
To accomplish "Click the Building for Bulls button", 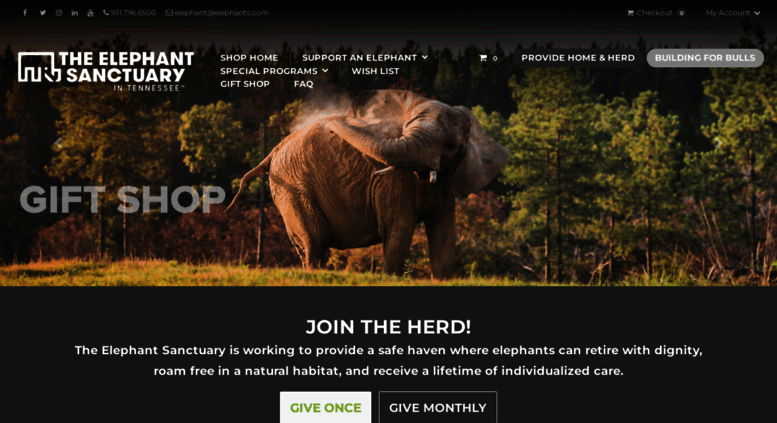I will click(705, 58).
